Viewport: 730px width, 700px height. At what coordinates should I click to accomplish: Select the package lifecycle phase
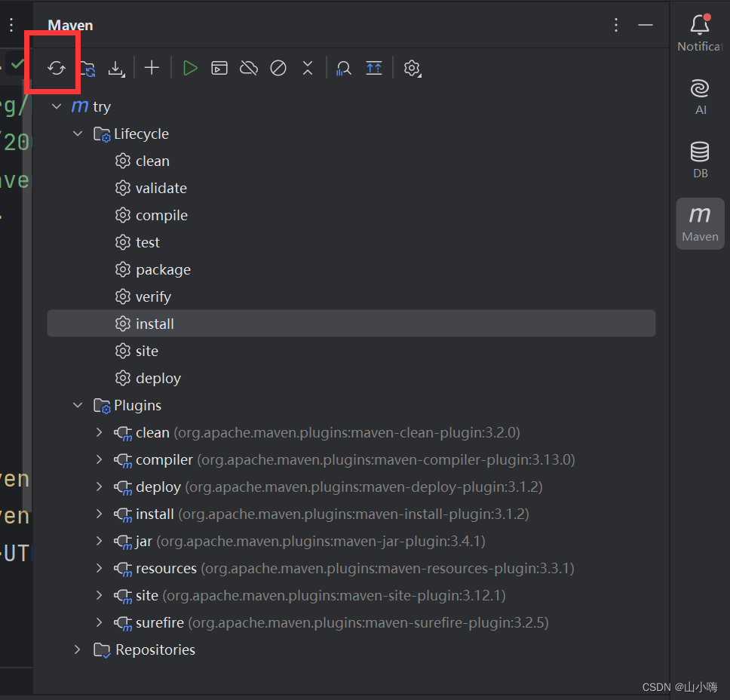[x=351, y=269]
